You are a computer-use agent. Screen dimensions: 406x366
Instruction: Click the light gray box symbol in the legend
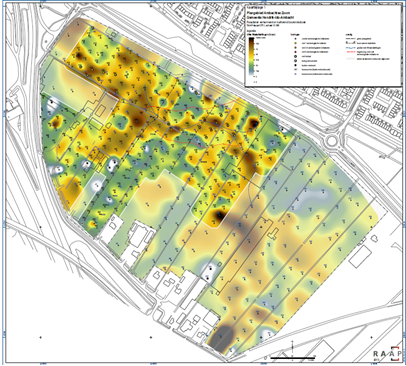point(351,59)
